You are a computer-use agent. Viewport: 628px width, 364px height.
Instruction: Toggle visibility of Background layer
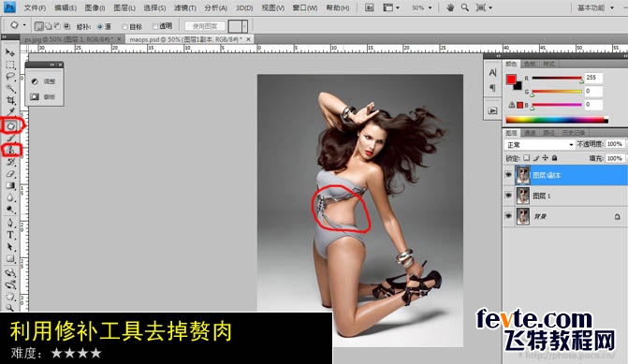coord(508,216)
